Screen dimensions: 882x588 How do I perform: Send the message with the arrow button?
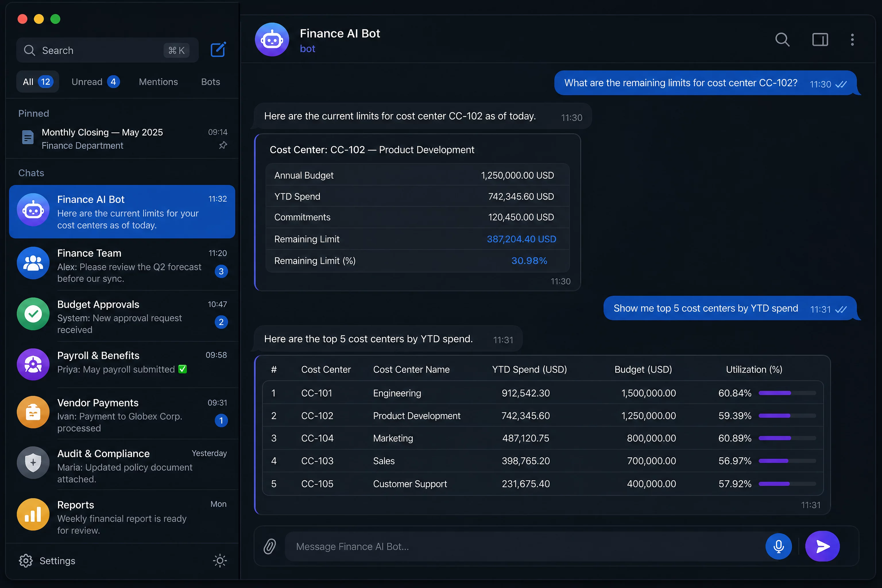coord(822,546)
